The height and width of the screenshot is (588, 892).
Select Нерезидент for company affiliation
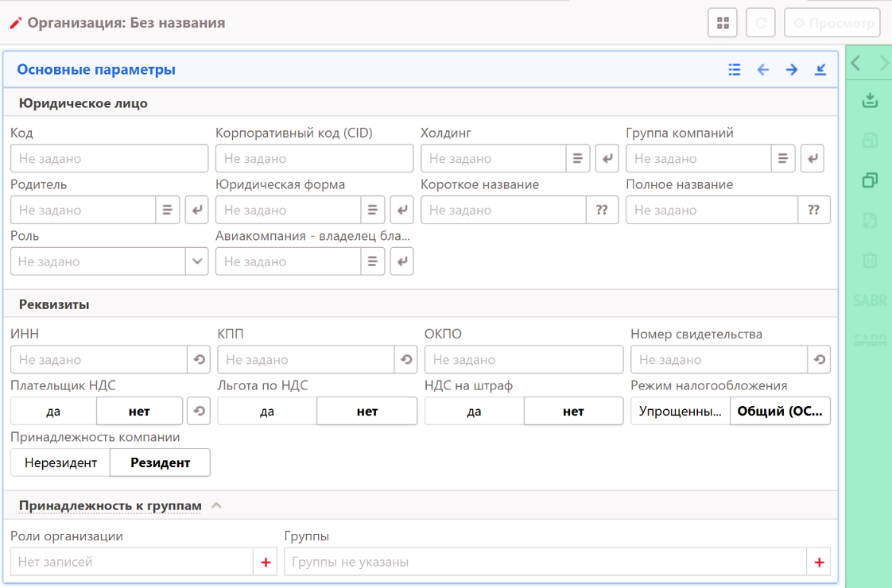[x=60, y=462]
